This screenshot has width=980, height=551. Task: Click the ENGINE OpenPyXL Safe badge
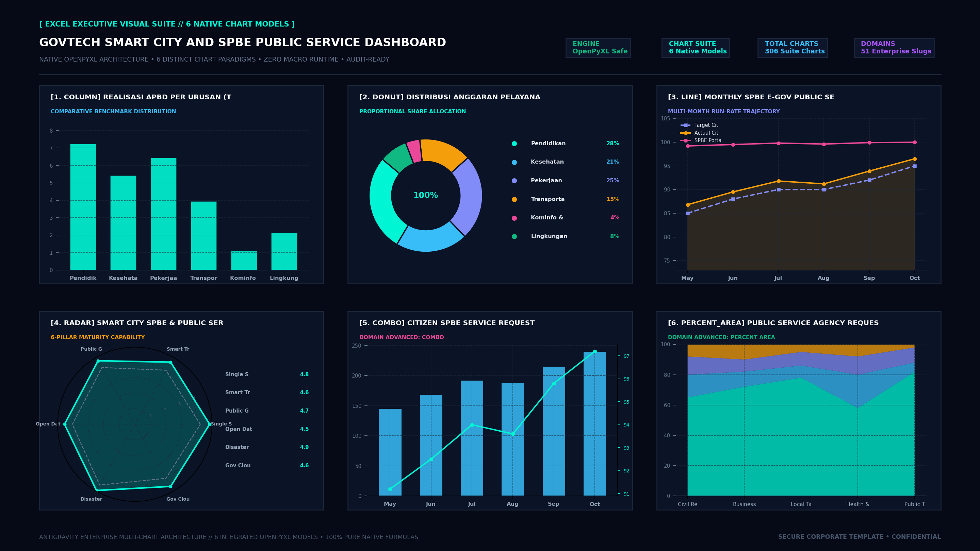click(598, 48)
